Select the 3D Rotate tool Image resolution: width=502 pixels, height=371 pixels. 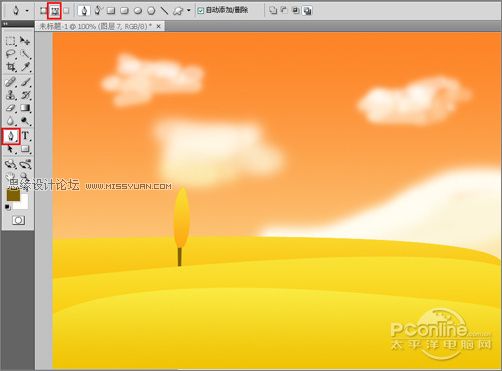[10, 164]
